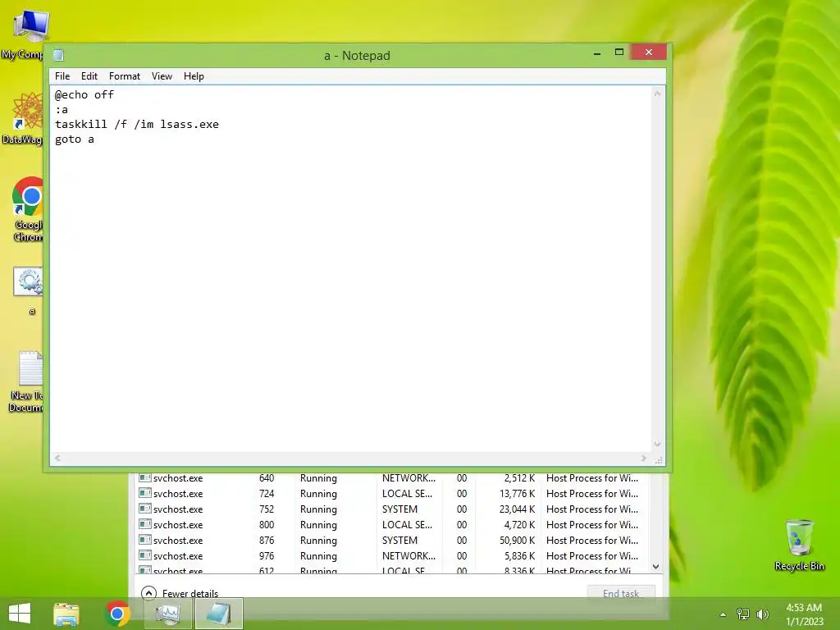Click NETWORK... user name for PID 640
This screenshot has width=840, height=630.
[x=409, y=478]
